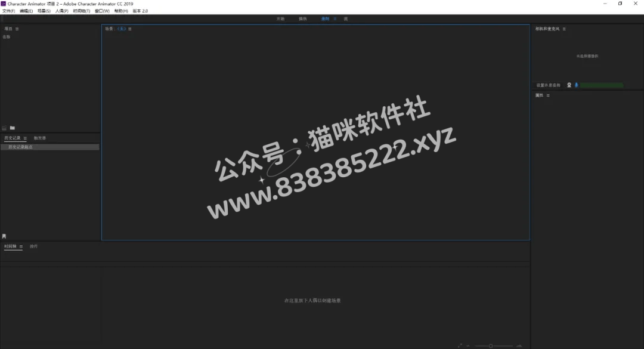644x349 pixels.
Task: Click the green microphone level meter
Action: coord(601,85)
